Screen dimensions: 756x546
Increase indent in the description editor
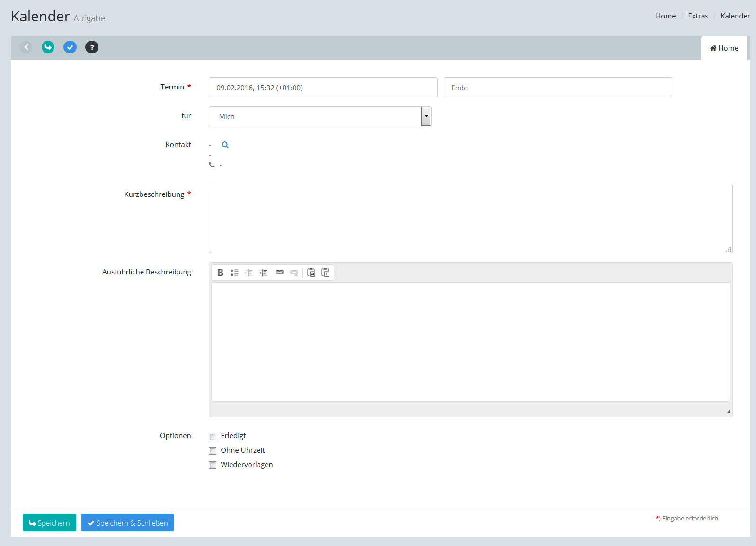pyautogui.click(x=263, y=273)
